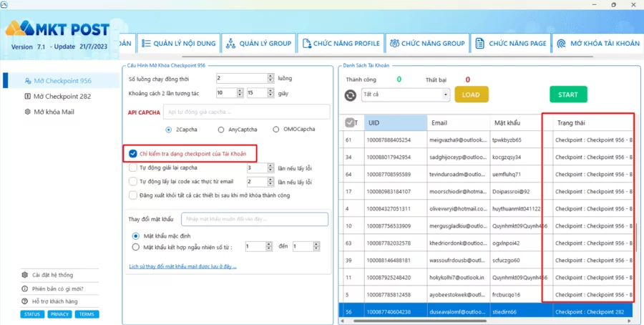This screenshot has height=325, width=644.
Task: Enable Tự động lấy lại code xác thực từ email
Action: (132, 181)
